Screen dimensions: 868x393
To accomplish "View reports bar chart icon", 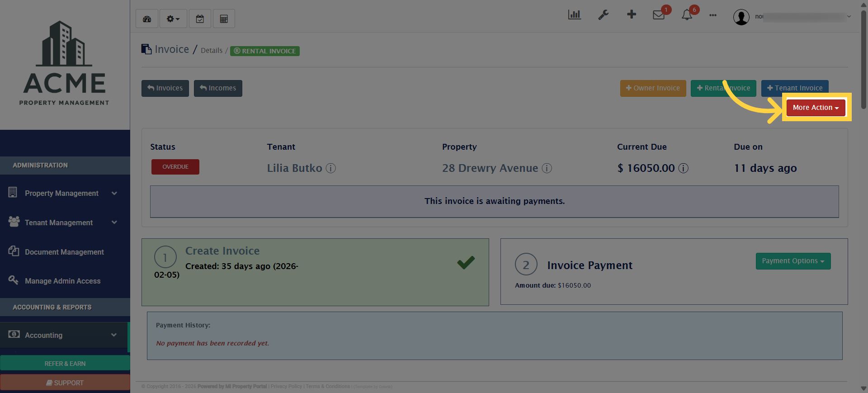I will pyautogui.click(x=574, y=15).
